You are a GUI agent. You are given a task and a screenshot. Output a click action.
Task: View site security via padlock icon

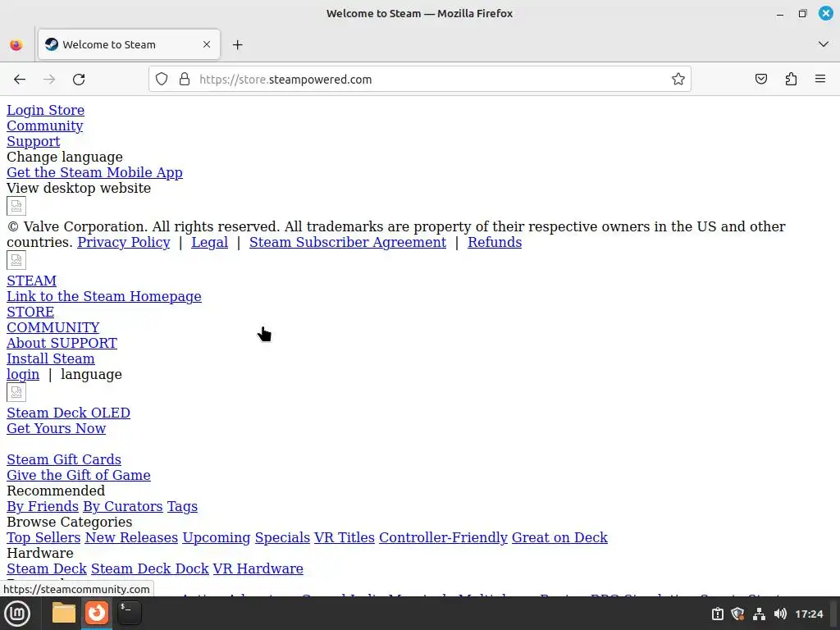[x=185, y=80]
